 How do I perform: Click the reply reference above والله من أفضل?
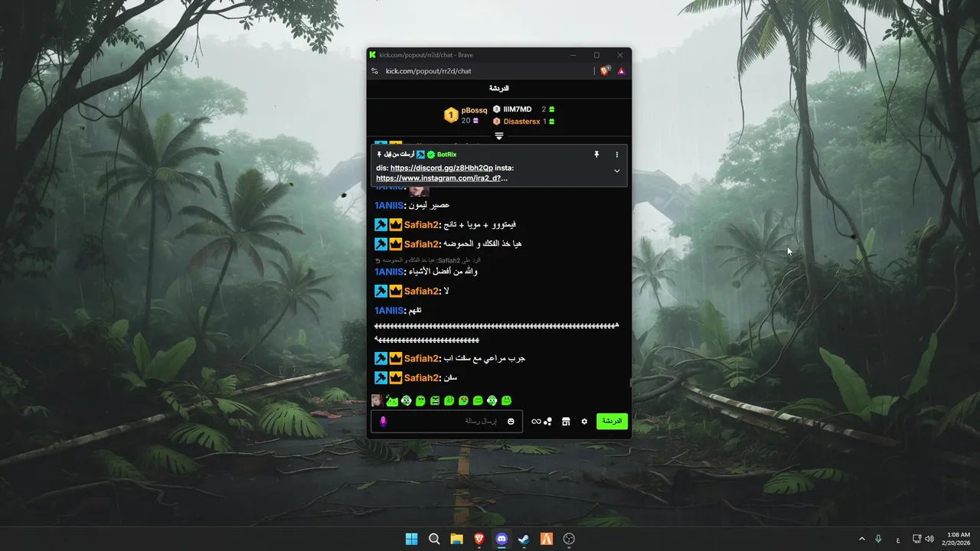click(427, 261)
